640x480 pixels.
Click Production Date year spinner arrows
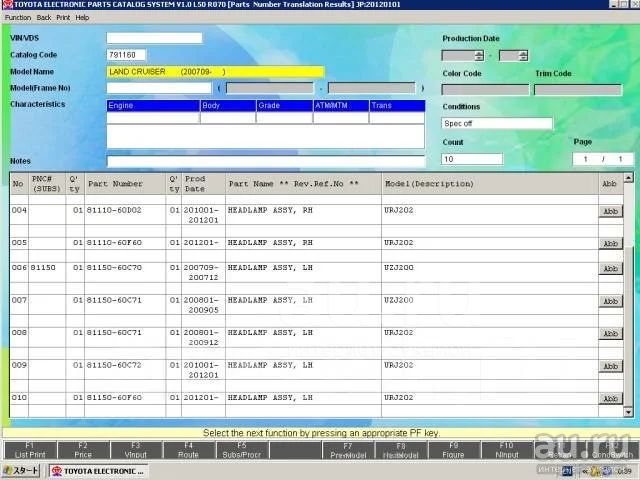coord(479,56)
